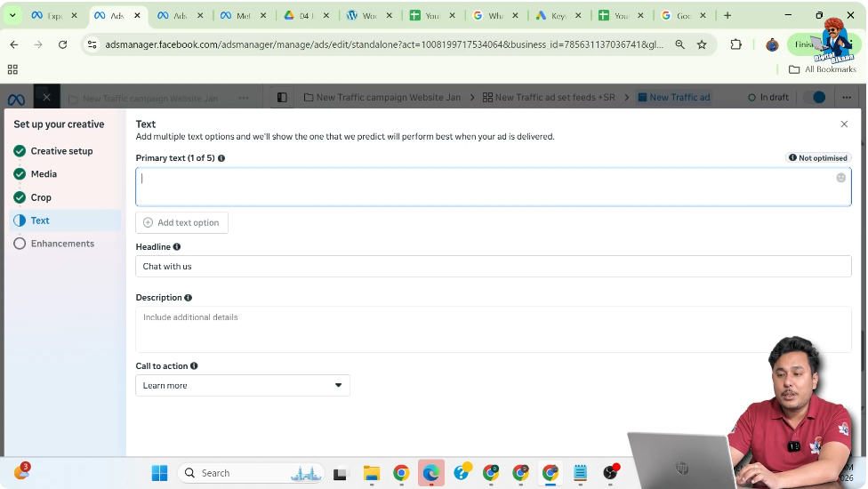868x489 pixels.
Task: Open the Windows Start menu
Action: (159, 473)
